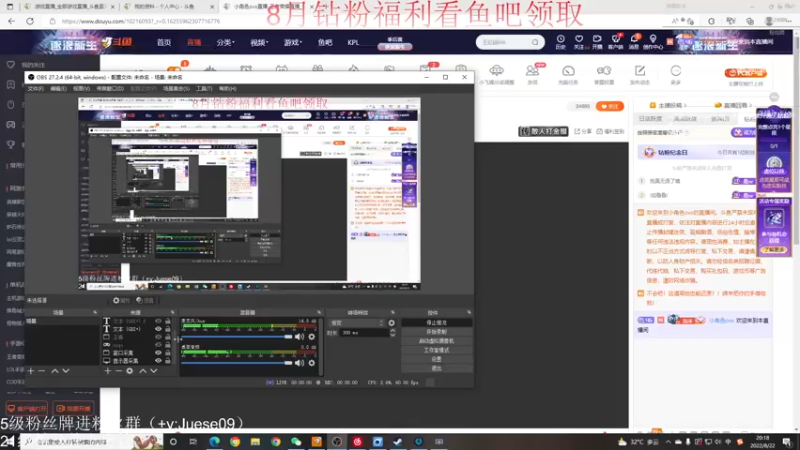Click 启动虚拟摄像机 button
The image size is (800, 450).
point(436,341)
